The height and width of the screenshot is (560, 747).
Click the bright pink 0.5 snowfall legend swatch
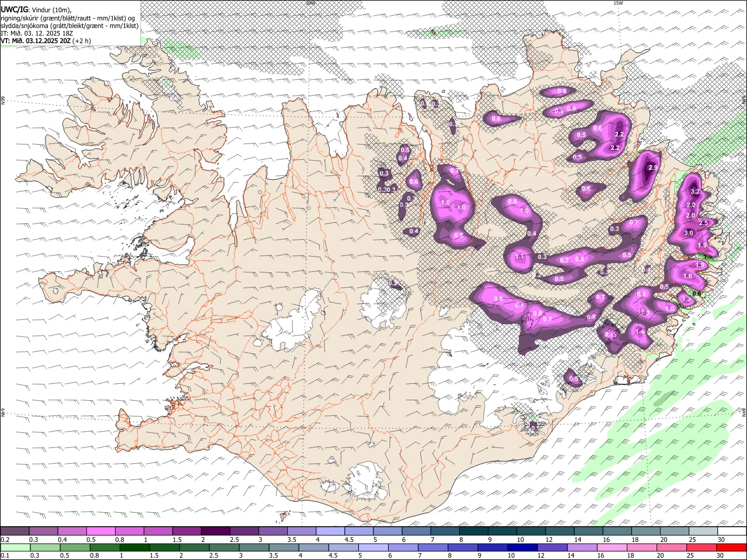click(101, 531)
